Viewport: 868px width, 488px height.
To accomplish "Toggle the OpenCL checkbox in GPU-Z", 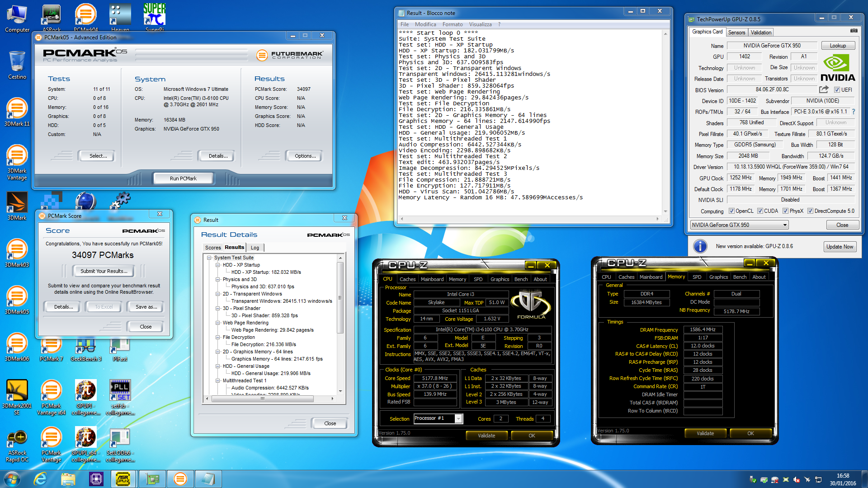I will click(x=731, y=211).
